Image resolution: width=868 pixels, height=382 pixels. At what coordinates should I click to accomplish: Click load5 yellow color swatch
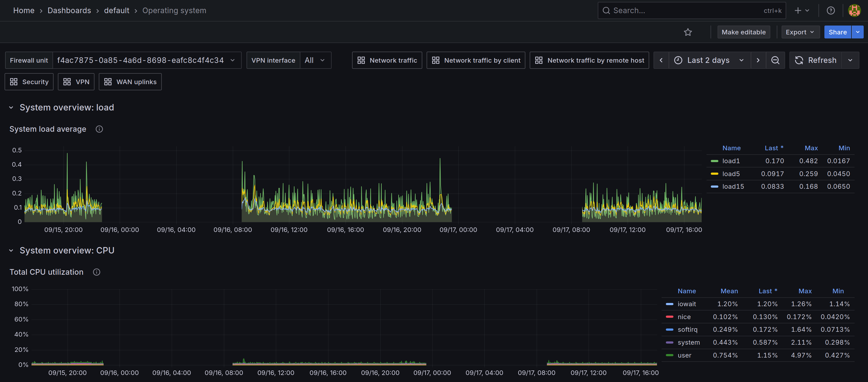pos(714,174)
